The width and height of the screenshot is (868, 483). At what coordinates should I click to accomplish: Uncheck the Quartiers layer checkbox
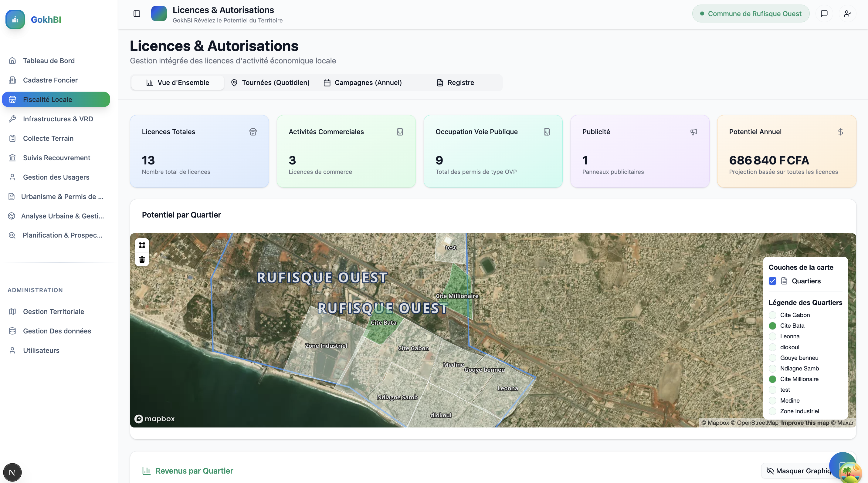point(772,281)
